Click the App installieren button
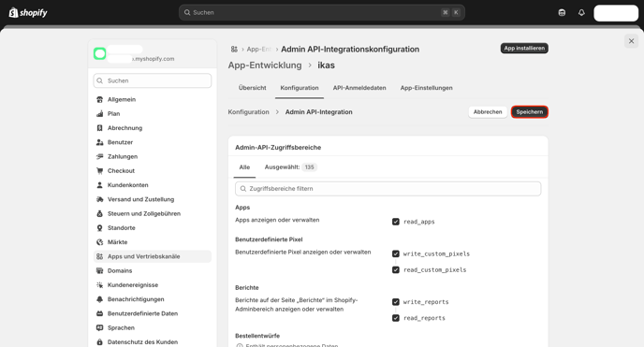 524,48
